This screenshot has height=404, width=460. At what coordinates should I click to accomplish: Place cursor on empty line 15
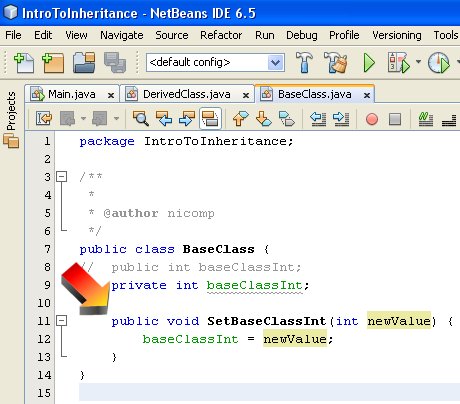tap(269, 393)
